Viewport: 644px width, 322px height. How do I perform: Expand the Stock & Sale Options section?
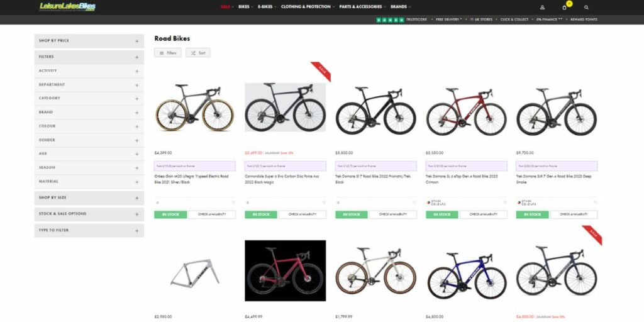[89, 214]
